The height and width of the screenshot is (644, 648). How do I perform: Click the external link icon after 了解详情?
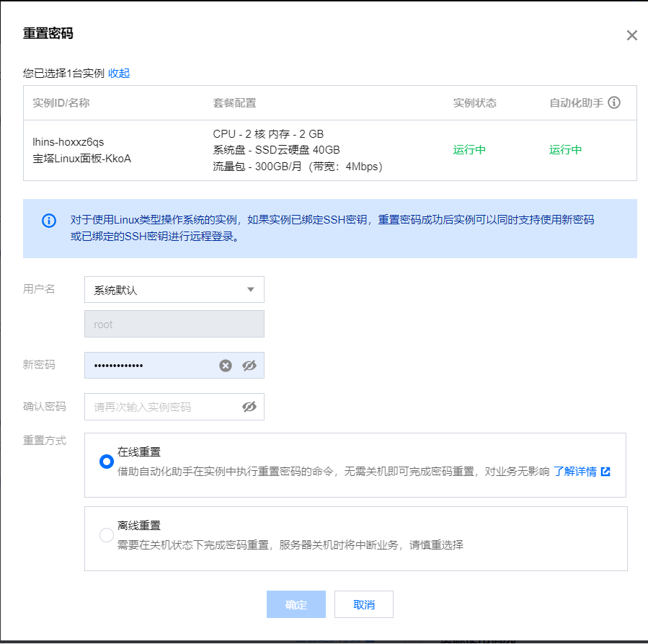[605, 472]
